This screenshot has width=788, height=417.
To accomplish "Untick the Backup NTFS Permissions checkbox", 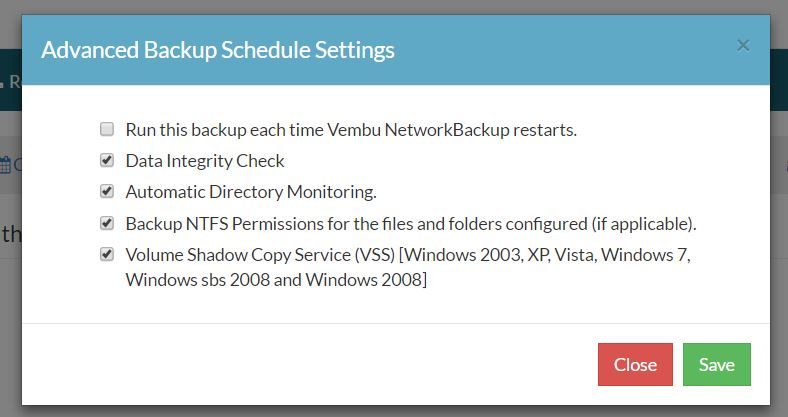I will point(107,223).
